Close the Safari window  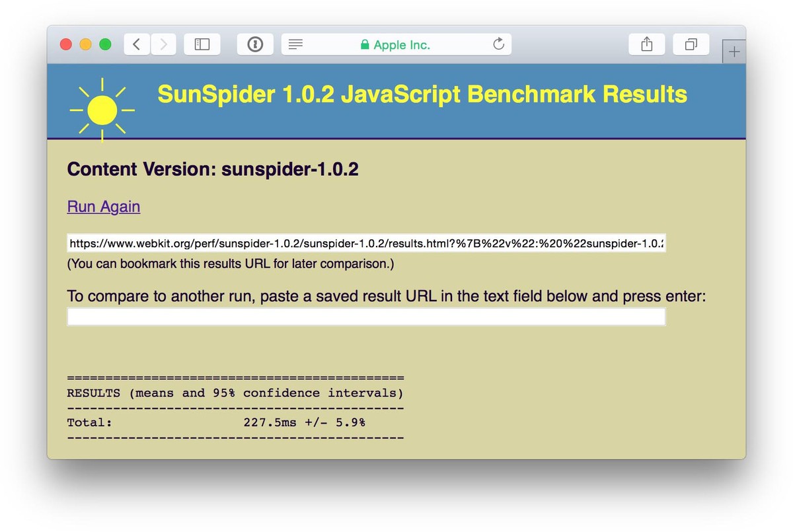click(x=66, y=44)
